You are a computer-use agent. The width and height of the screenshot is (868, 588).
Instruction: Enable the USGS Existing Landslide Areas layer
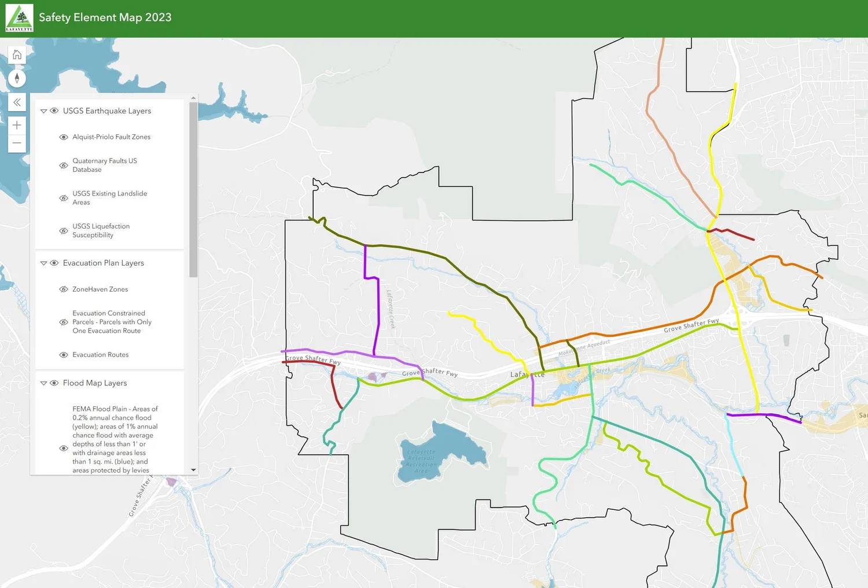coord(64,198)
